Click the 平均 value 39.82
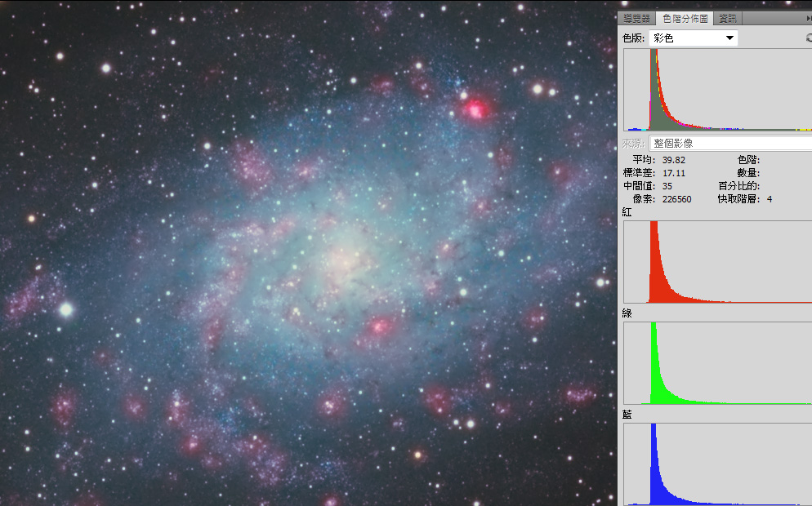 [x=674, y=160]
